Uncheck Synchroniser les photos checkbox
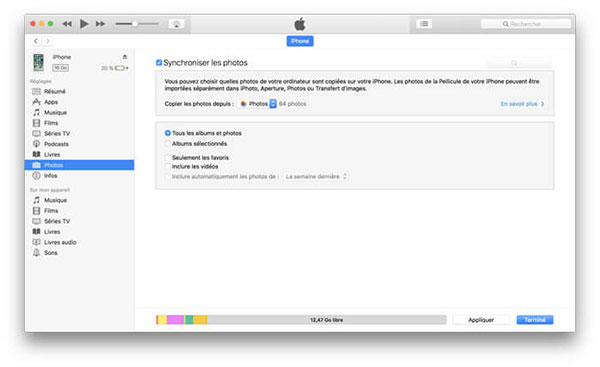Image resolution: width=600 pixels, height=367 pixels. pos(159,62)
